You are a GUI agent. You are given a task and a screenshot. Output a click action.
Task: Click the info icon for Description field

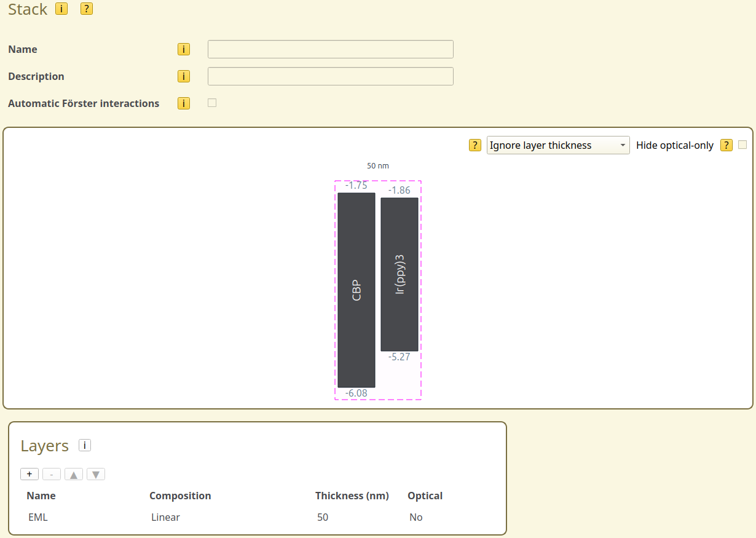click(x=183, y=76)
